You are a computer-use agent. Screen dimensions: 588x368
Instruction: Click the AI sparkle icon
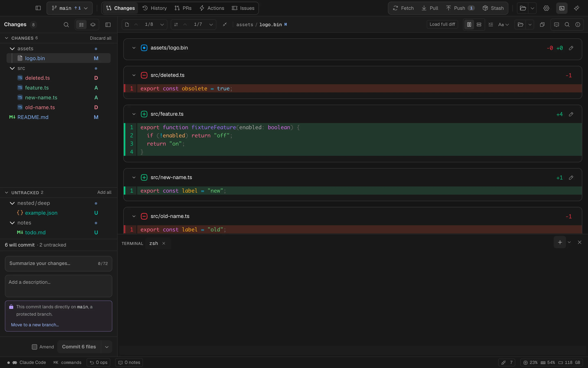577,8
